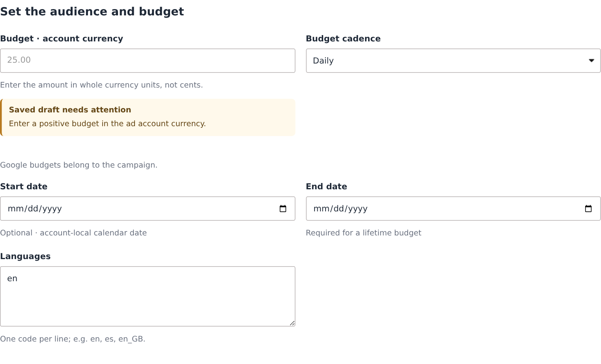
Task: Expand the Budget cadence dropdown
Action: [x=453, y=61]
